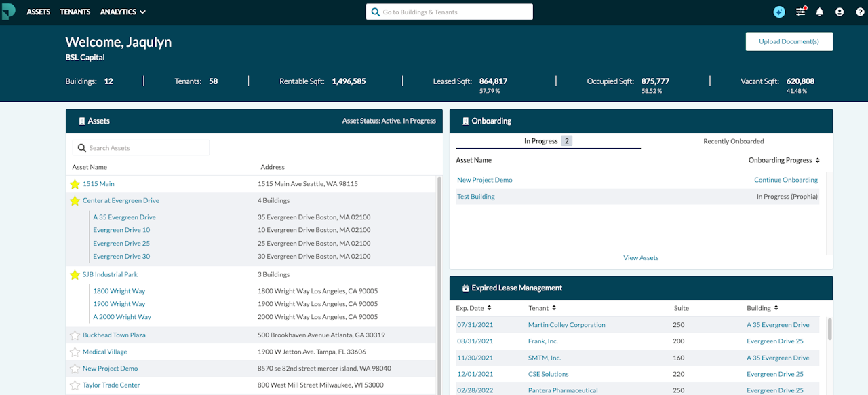Click the Upload Document(s) button
Viewport: 868px width, 395px height.
coord(789,41)
